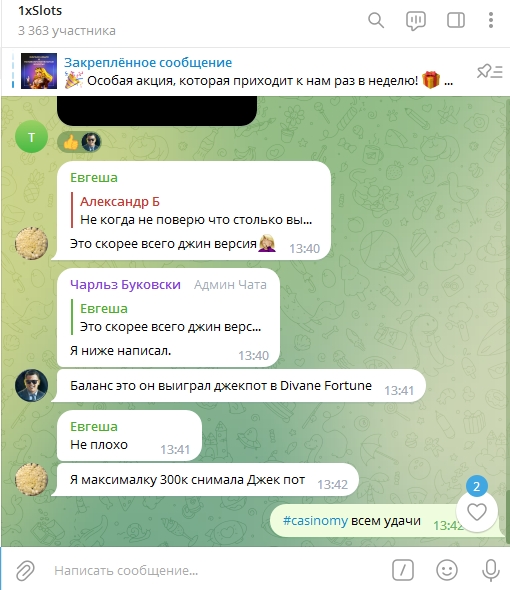Open the chat search magnifier icon
The width and height of the screenshot is (510, 590).
click(376, 20)
